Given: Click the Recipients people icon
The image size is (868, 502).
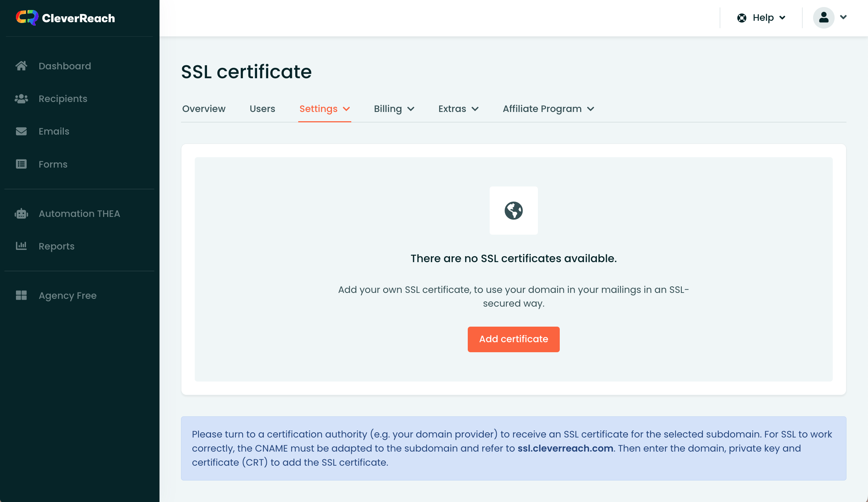Looking at the screenshot, I should [21, 99].
